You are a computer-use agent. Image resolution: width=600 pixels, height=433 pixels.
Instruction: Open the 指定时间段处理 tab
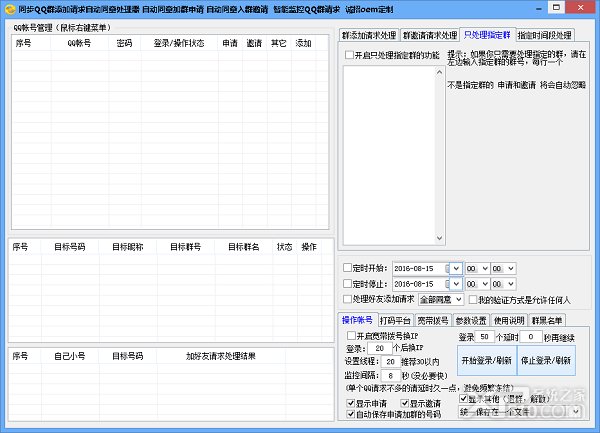(x=545, y=35)
